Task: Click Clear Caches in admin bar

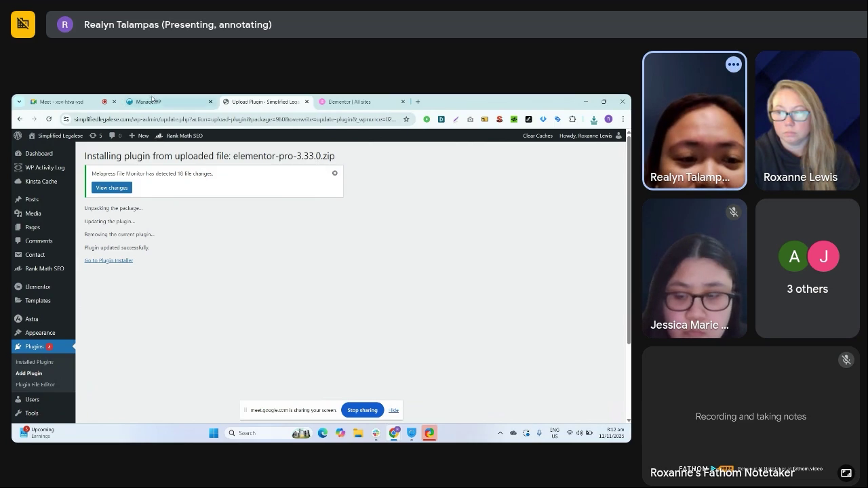Action: [537, 136]
